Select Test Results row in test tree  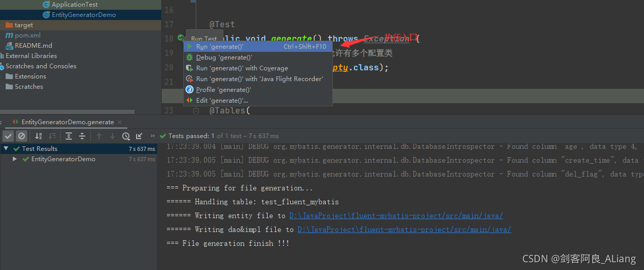click(x=78, y=149)
